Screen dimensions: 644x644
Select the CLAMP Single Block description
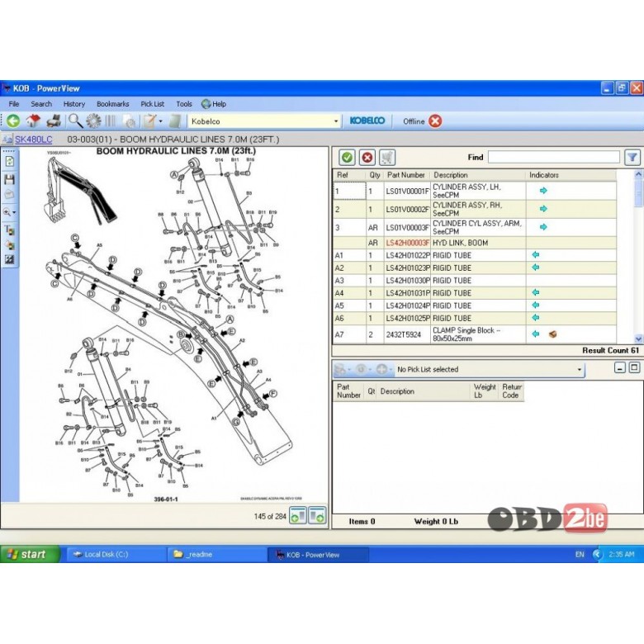pyautogui.click(x=466, y=334)
